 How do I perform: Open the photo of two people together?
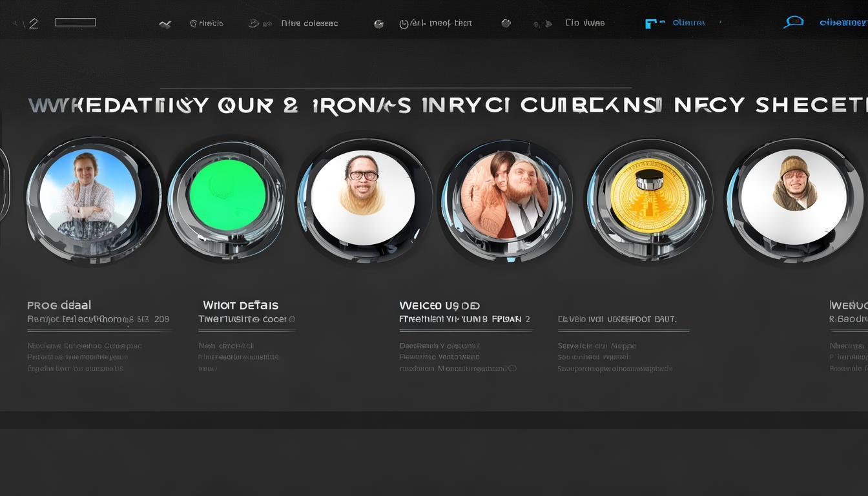(x=506, y=195)
